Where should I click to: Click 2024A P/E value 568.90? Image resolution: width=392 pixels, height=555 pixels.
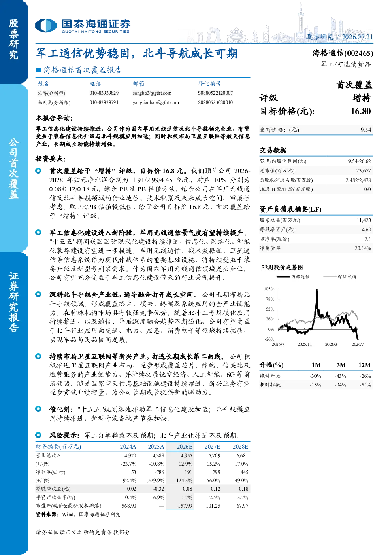129,506
